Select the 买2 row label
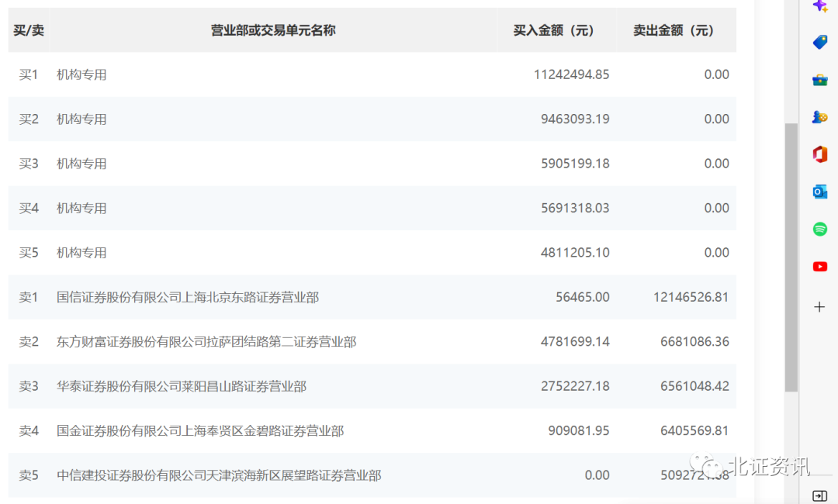Image resolution: width=838 pixels, height=504 pixels. point(29,119)
